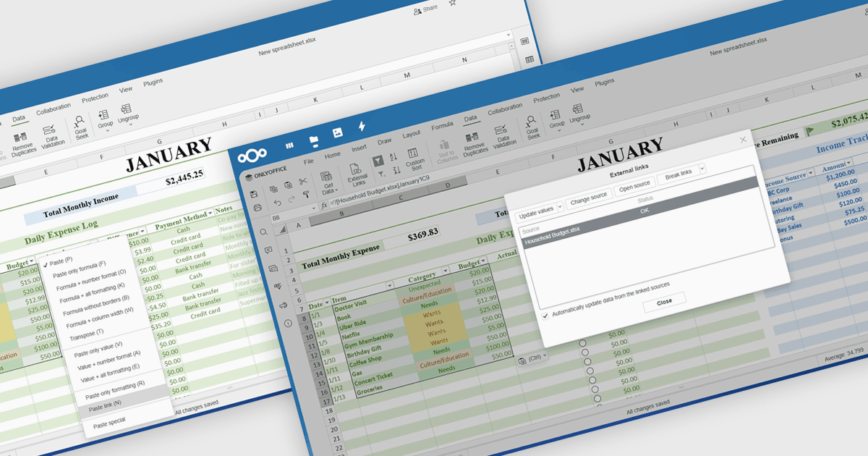Open Goal Seek in front window ribbon
Image resolution: width=868 pixels, height=456 pixels.
532,127
